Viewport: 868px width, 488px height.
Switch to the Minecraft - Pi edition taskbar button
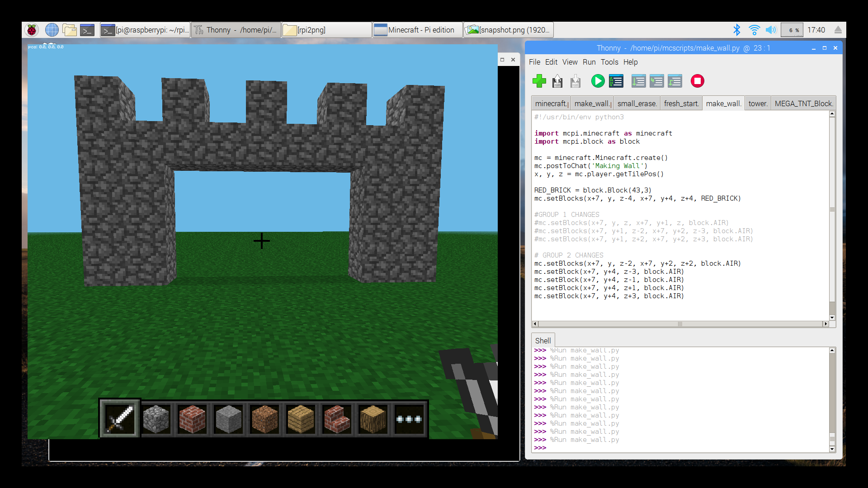click(417, 30)
